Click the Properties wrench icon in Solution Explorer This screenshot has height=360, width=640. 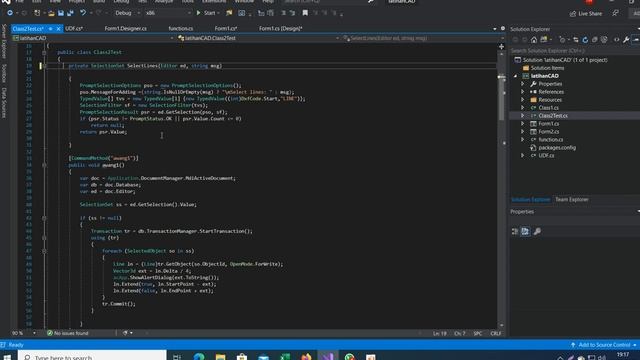626,40
